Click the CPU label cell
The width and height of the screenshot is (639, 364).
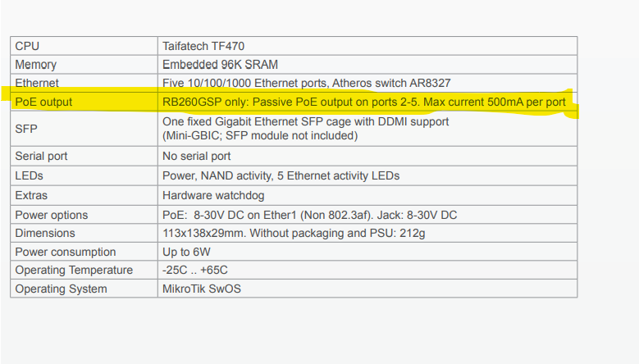[27, 47]
